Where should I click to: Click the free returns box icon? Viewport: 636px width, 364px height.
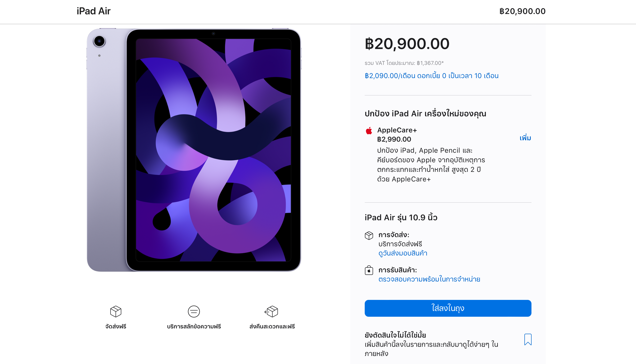click(272, 311)
